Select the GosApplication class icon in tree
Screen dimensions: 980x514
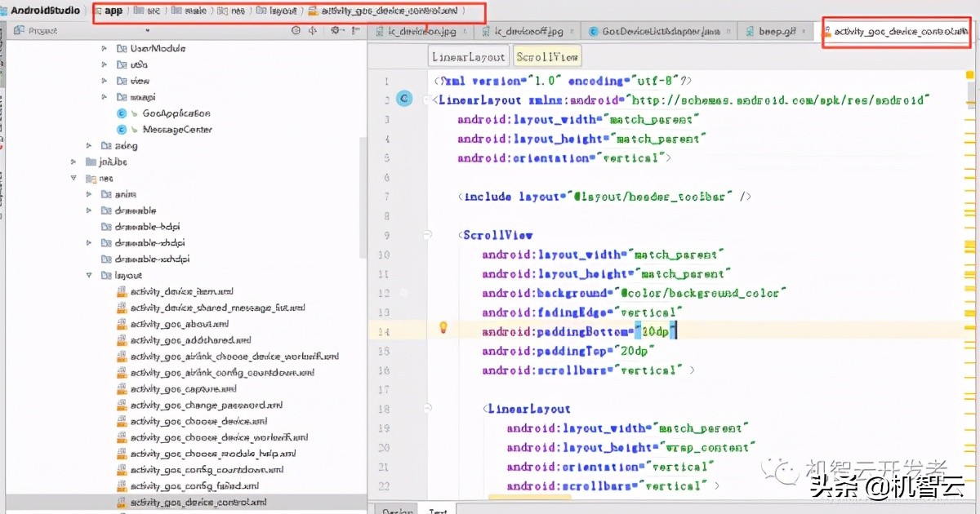tap(122, 113)
